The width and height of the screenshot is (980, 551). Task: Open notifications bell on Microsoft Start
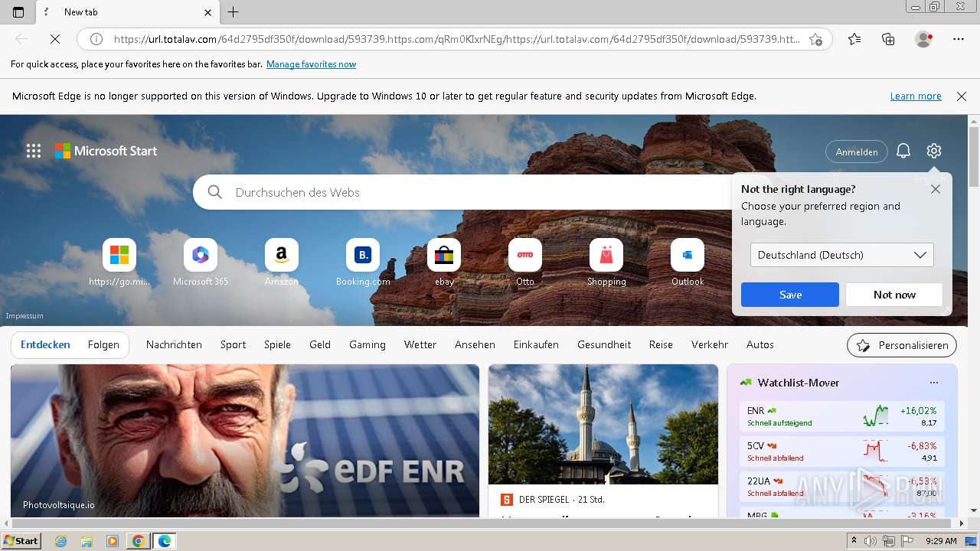(x=903, y=151)
